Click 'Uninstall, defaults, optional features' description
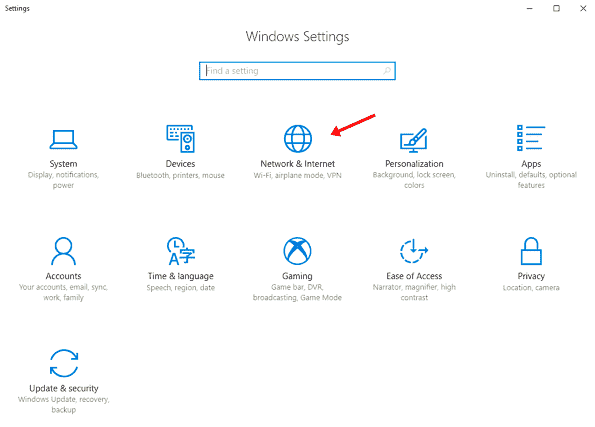595x427 pixels. 531,180
